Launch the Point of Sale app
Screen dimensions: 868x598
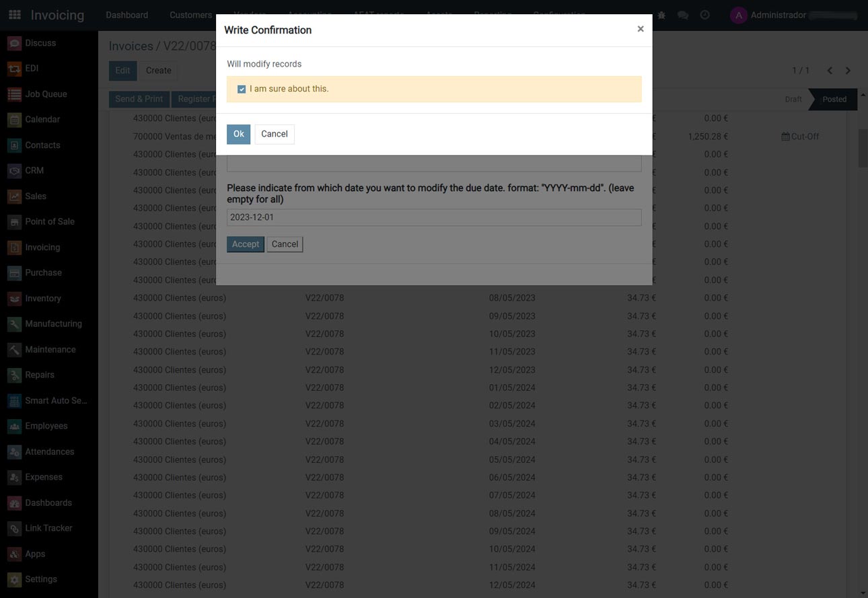(50, 221)
